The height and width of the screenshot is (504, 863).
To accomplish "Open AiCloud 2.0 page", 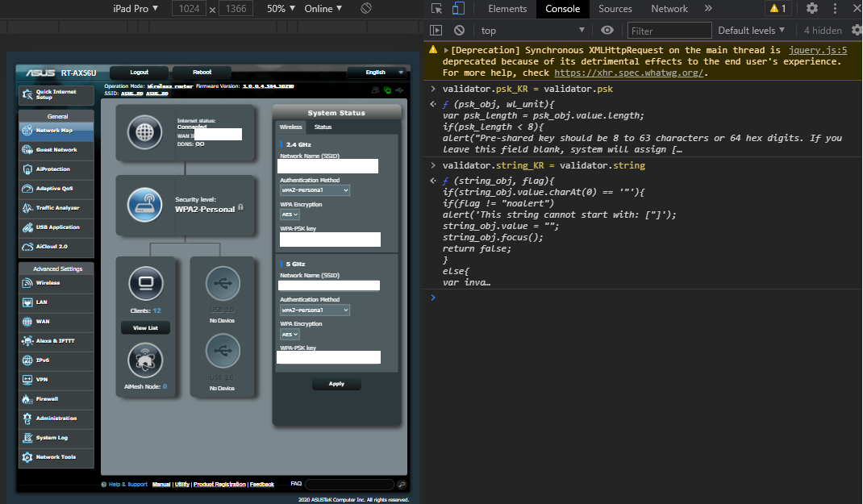I will (x=56, y=247).
